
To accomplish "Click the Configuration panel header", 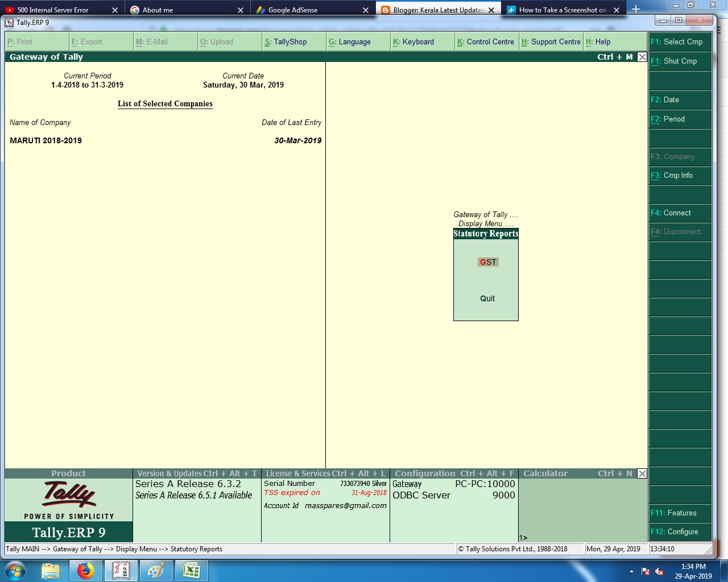I will coord(454,473).
